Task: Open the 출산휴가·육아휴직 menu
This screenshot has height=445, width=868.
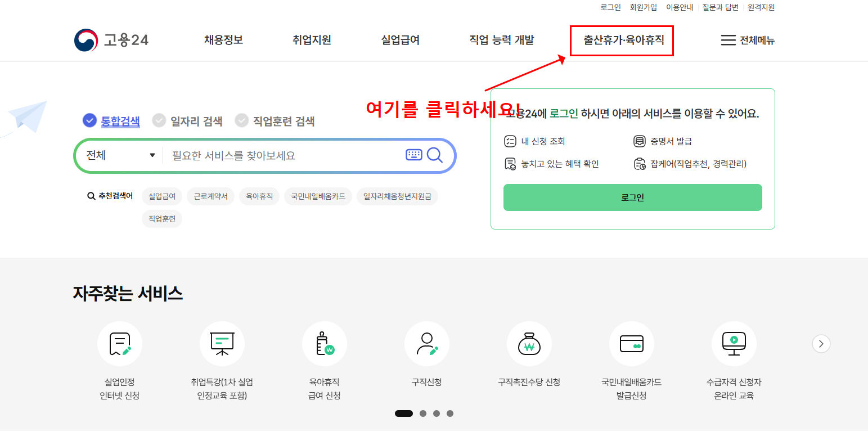Action: click(x=621, y=40)
